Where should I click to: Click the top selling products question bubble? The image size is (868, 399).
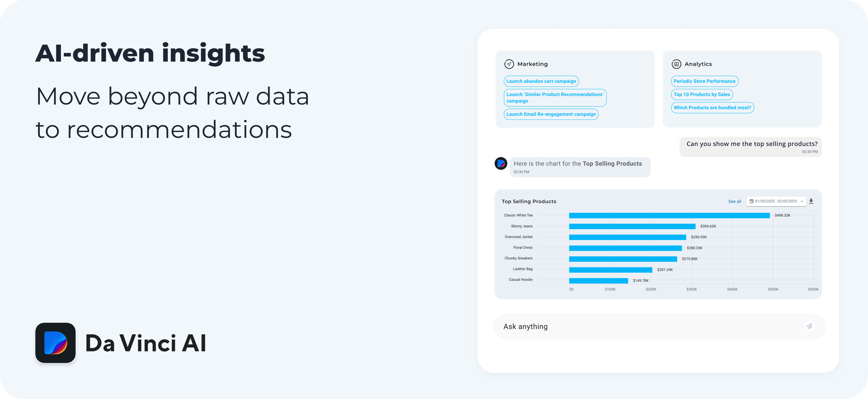751,147
